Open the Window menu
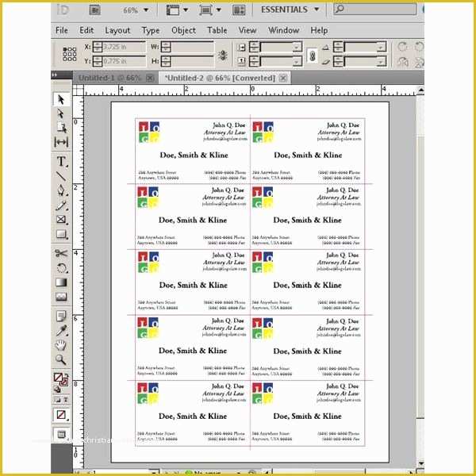Viewport: 476px width, 476px height. pyautogui.click(x=283, y=30)
